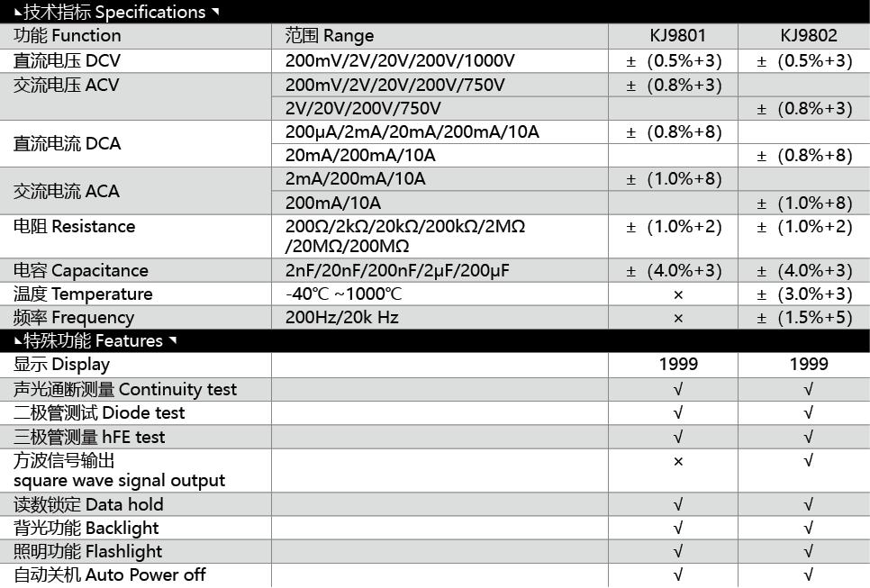870x588 pixels.
Task: Collapse the 特殊功能 Features section header
Action: click(x=94, y=340)
